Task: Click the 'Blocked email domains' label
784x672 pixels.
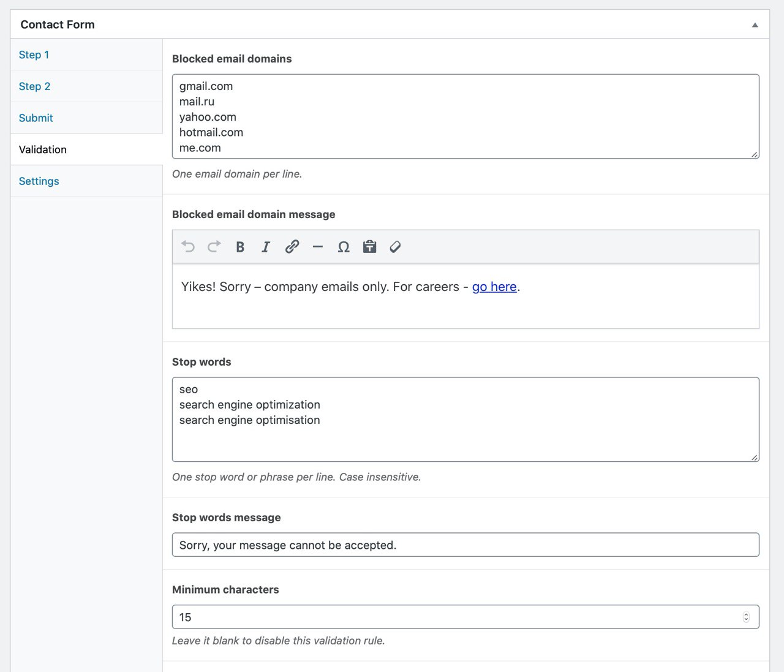Action: click(232, 59)
